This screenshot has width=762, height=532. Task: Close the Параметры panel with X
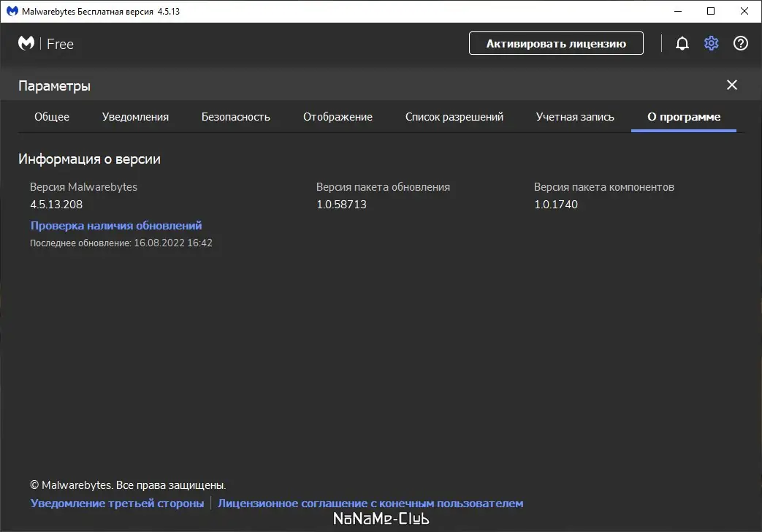[732, 85]
